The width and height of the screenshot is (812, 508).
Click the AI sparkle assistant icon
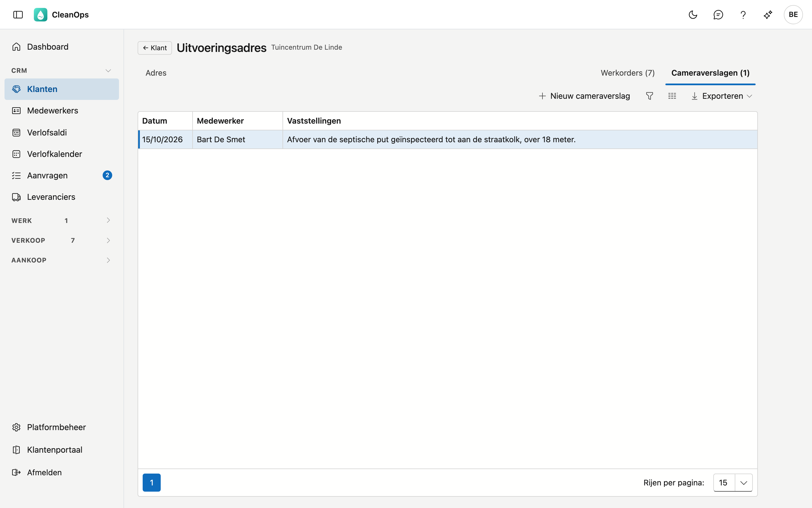(768, 14)
